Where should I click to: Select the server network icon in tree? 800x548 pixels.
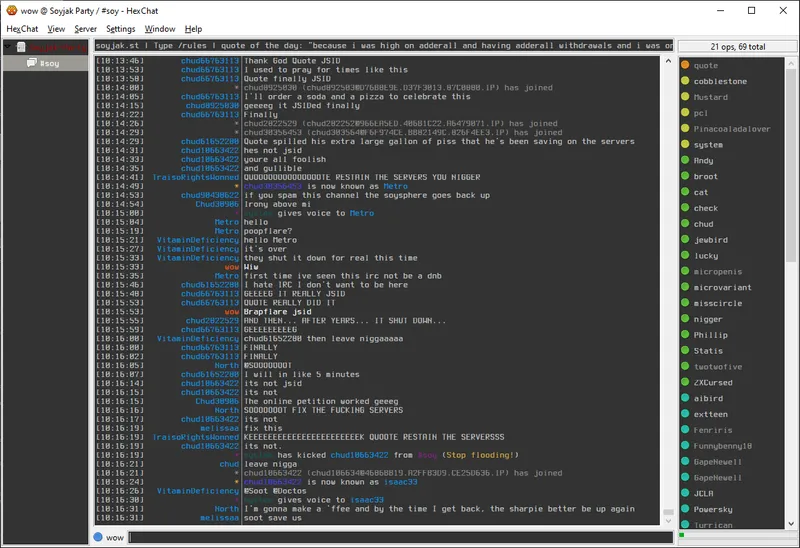pyautogui.click(x=20, y=47)
